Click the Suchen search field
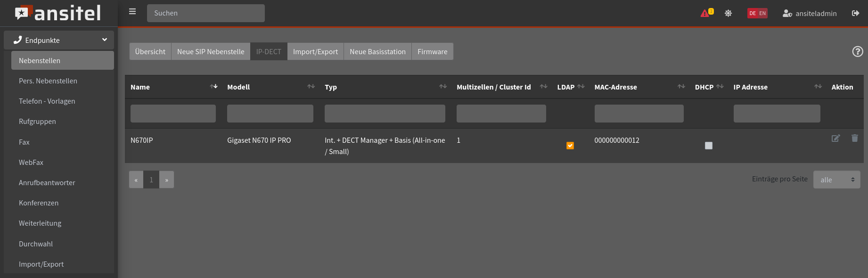 pyautogui.click(x=205, y=13)
